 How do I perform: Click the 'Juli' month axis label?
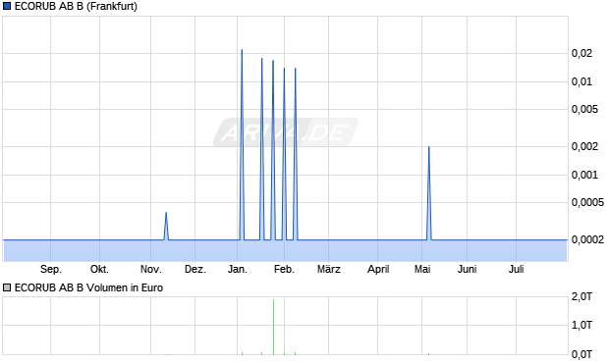point(516,269)
